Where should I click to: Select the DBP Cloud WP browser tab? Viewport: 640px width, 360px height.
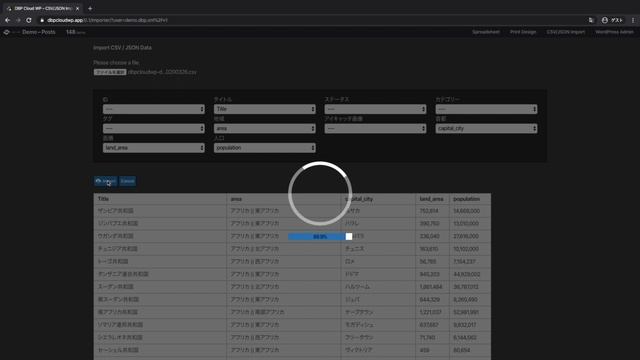(x=43, y=8)
